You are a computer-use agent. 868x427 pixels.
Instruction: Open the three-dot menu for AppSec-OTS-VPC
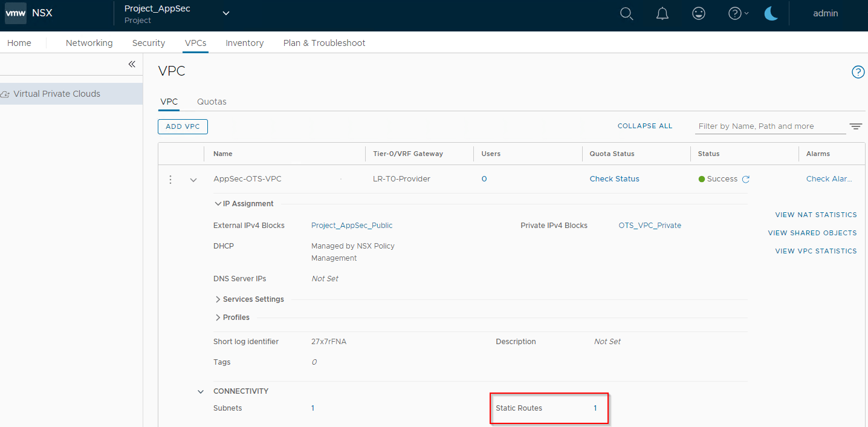pyautogui.click(x=170, y=180)
